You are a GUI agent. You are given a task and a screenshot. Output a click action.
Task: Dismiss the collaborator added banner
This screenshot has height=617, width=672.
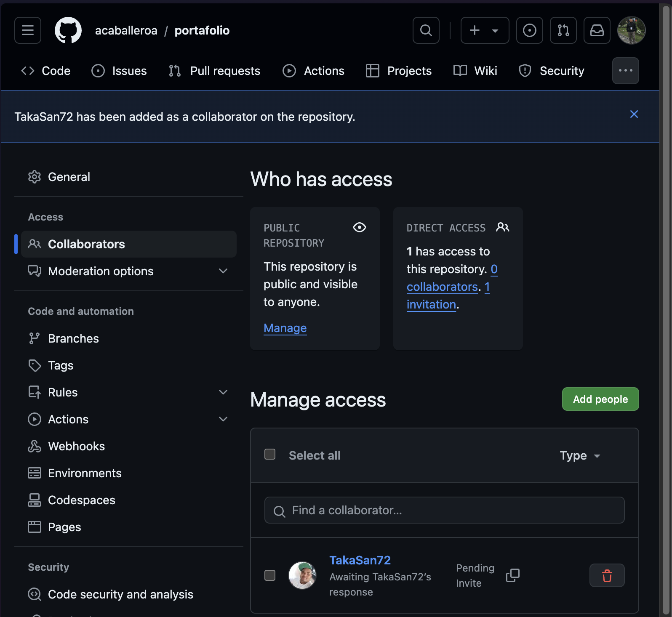pyautogui.click(x=634, y=114)
